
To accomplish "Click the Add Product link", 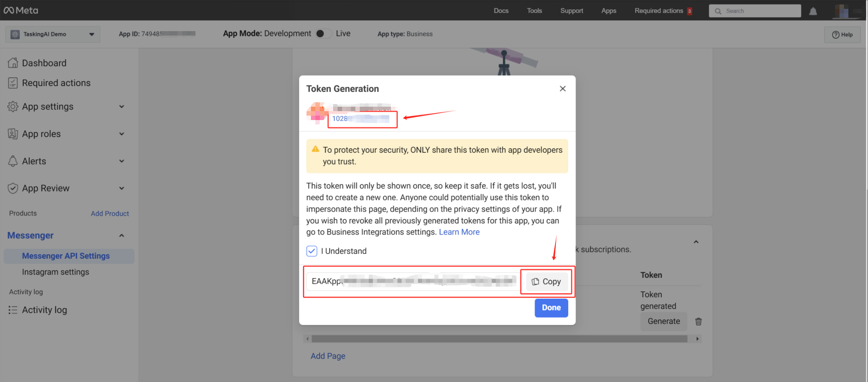I will [110, 214].
